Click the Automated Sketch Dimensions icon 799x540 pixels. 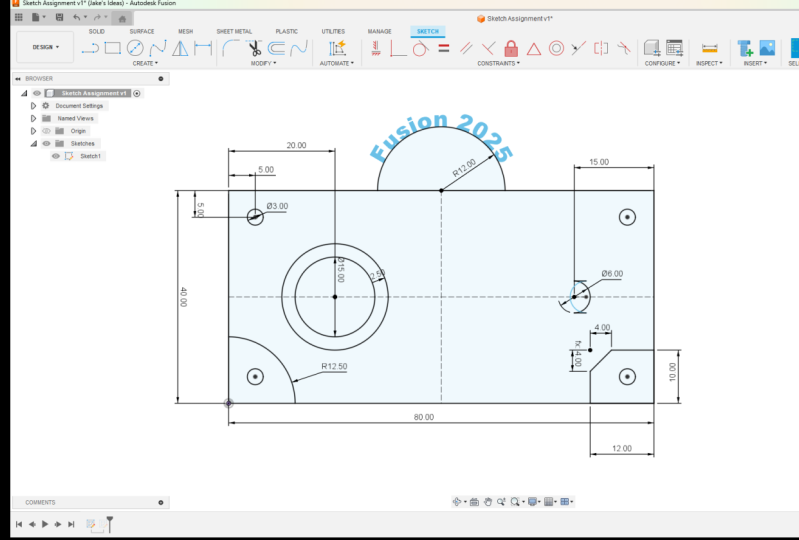click(x=337, y=48)
